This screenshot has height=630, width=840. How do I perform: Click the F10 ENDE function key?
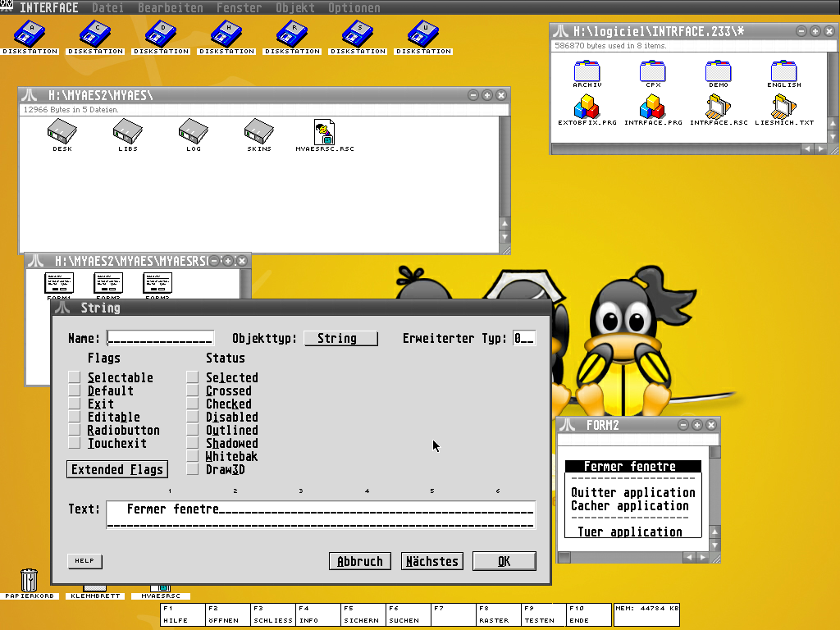[588, 614]
